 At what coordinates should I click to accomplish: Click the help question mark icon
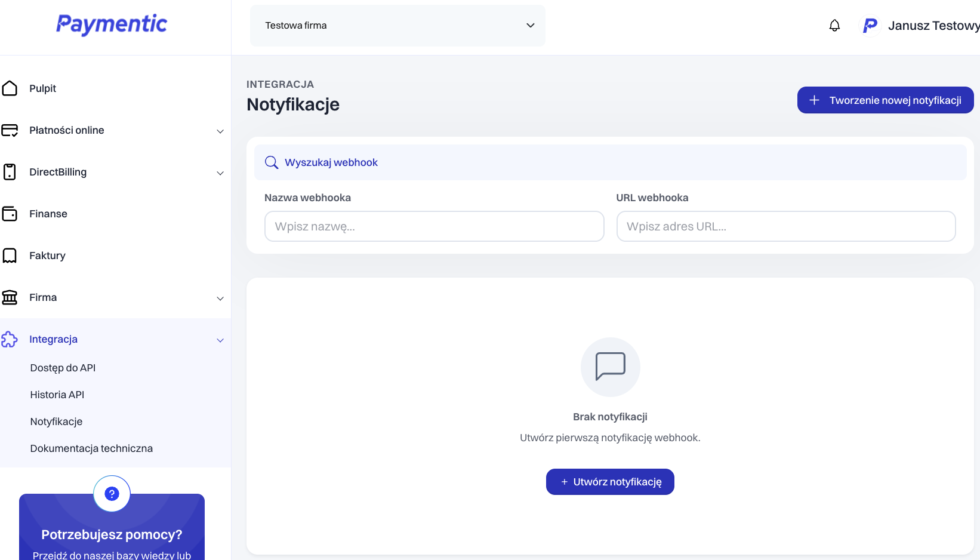[112, 494]
